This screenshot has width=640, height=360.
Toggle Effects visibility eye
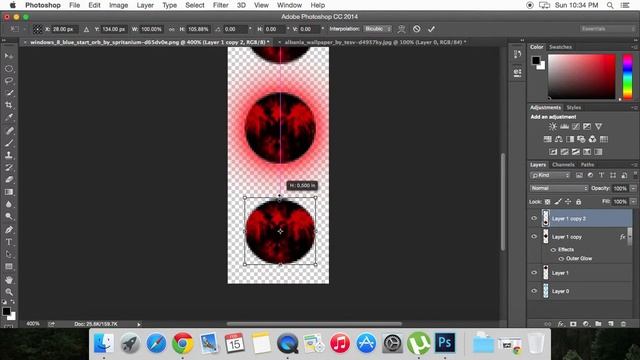click(553, 249)
